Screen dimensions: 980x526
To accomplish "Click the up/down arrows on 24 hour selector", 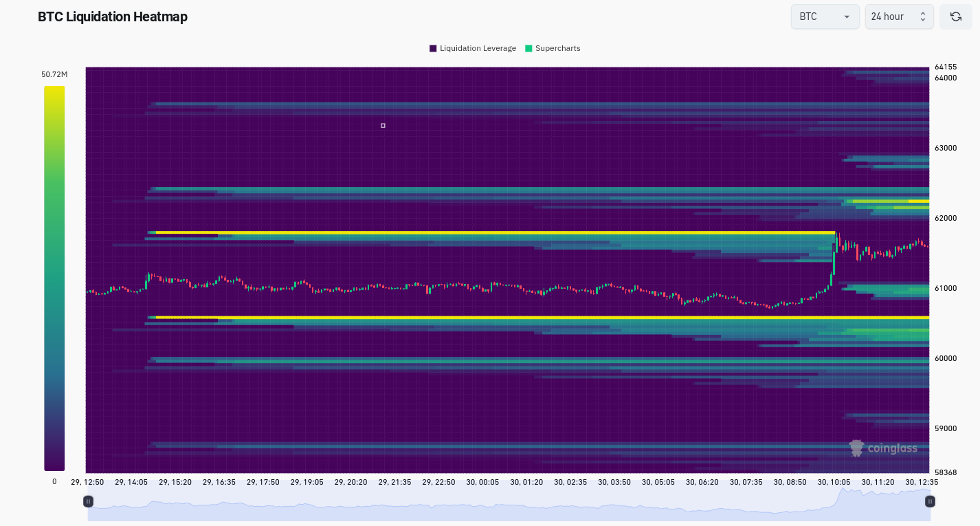I will [923, 17].
